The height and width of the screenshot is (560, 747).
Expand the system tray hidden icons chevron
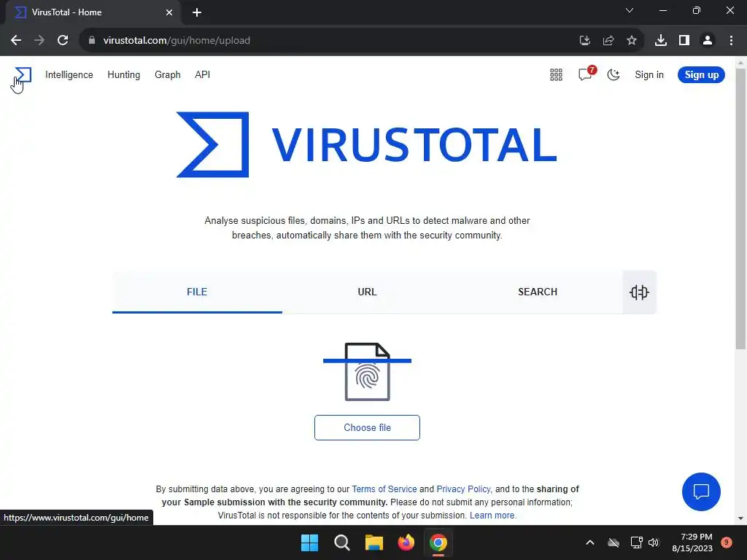[x=589, y=542]
